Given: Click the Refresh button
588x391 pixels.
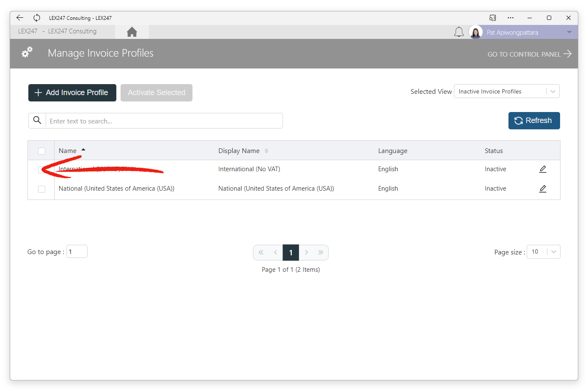Looking at the screenshot, I should 534,120.
